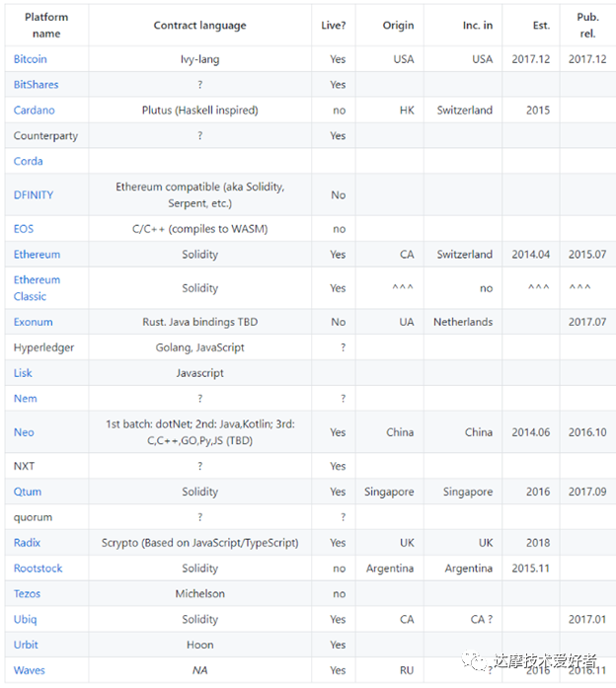
Task: Visit the EOS platform link
Action: tap(24, 229)
